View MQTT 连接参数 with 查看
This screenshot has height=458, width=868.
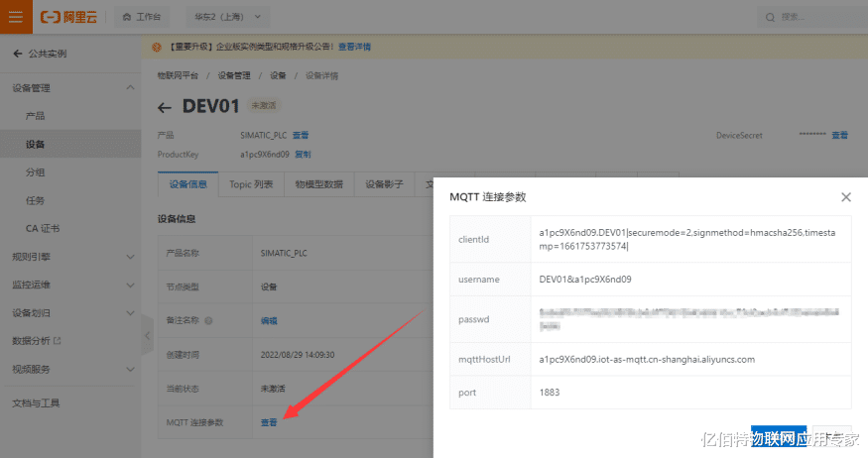(x=269, y=422)
